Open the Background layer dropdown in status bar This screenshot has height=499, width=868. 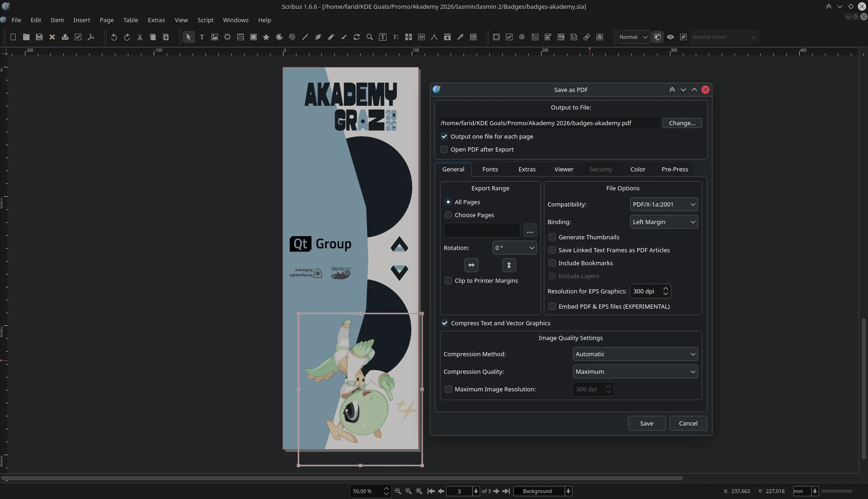[543, 491]
